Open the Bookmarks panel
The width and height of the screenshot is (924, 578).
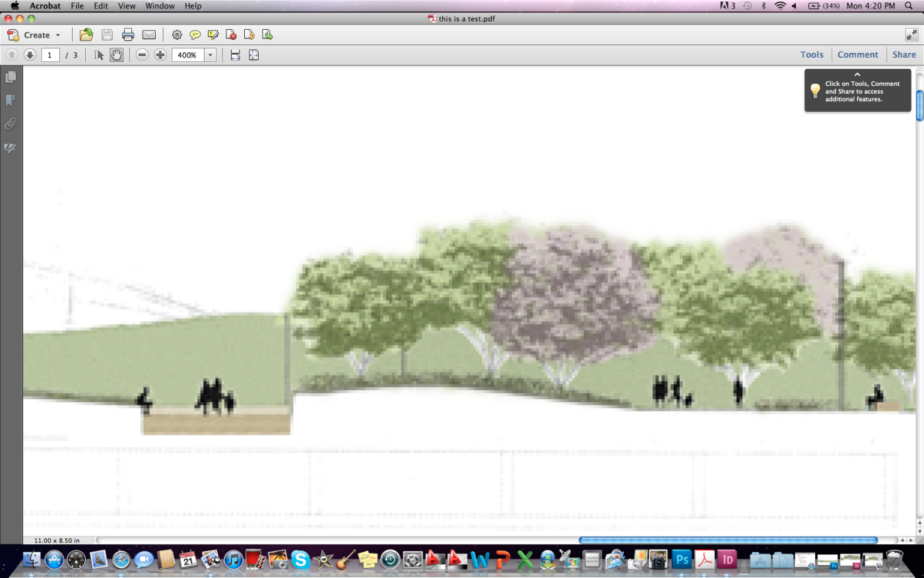click(x=11, y=100)
